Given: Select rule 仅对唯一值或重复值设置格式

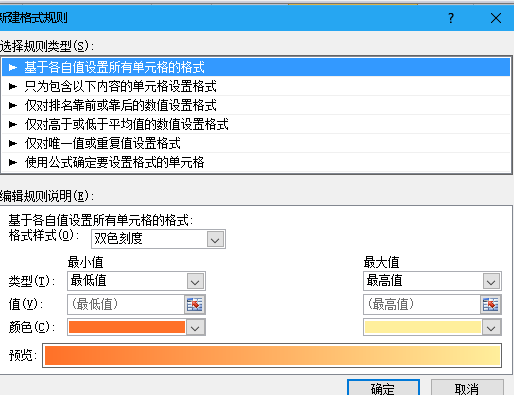Looking at the screenshot, I should pos(256,143).
